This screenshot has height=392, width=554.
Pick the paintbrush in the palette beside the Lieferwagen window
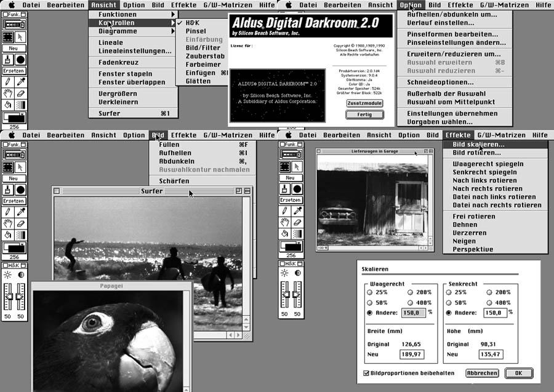[285, 190]
